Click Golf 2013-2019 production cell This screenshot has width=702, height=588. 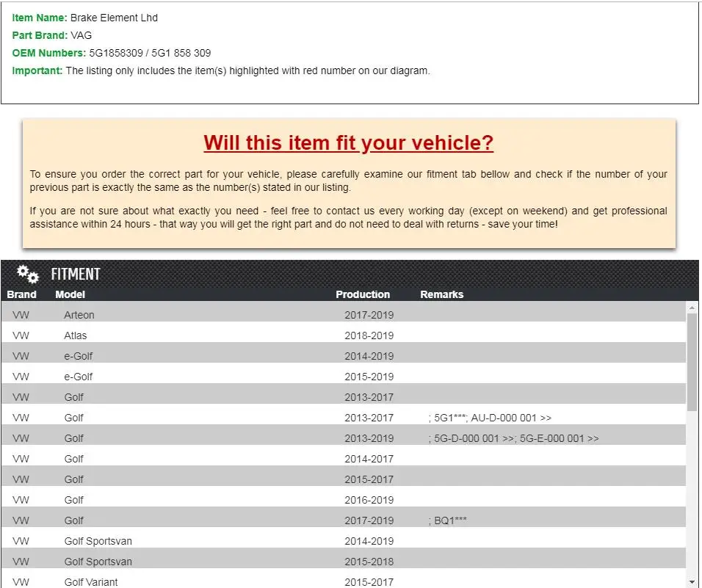point(369,438)
